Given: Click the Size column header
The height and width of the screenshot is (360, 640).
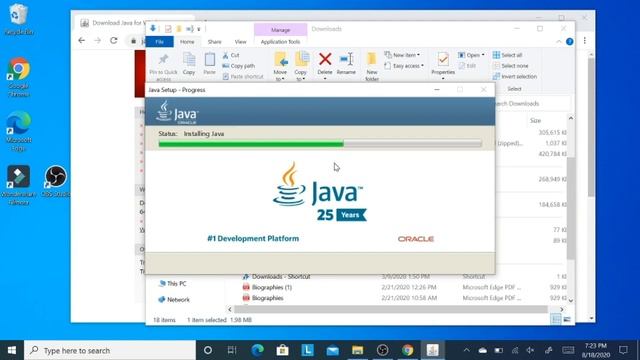Looking at the screenshot, I should [536, 120].
